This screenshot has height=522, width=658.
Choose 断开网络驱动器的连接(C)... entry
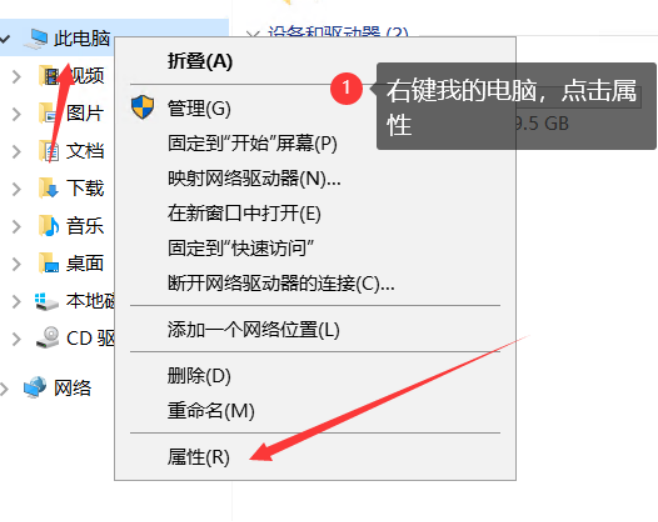click(x=281, y=283)
